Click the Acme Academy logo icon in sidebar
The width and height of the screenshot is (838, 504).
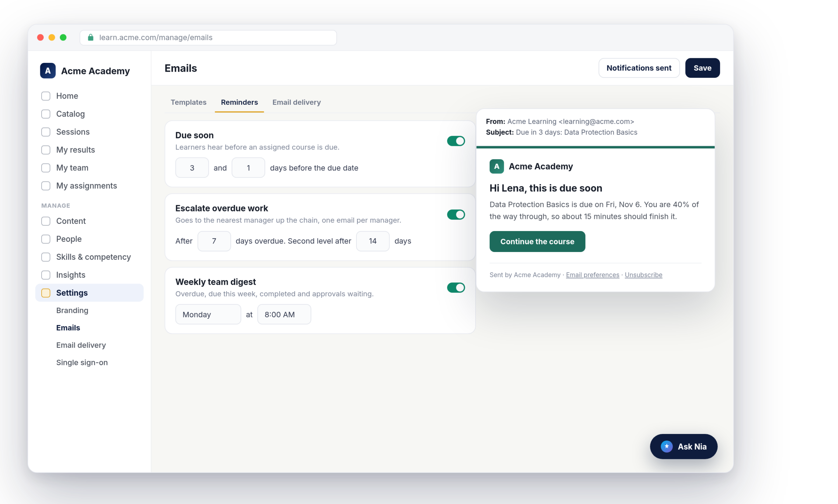[x=47, y=71]
